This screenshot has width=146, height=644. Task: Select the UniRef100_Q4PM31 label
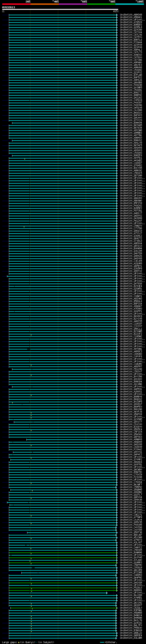point(131,389)
